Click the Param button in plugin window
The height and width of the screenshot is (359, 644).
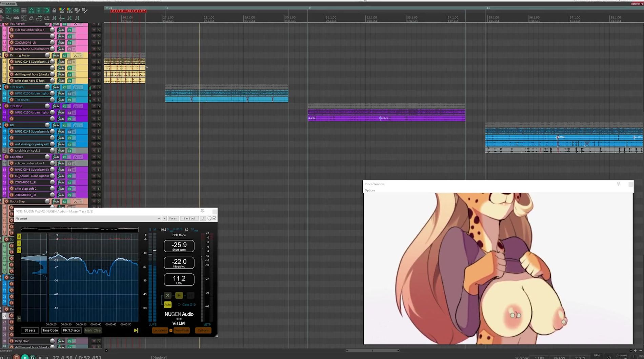173,218
